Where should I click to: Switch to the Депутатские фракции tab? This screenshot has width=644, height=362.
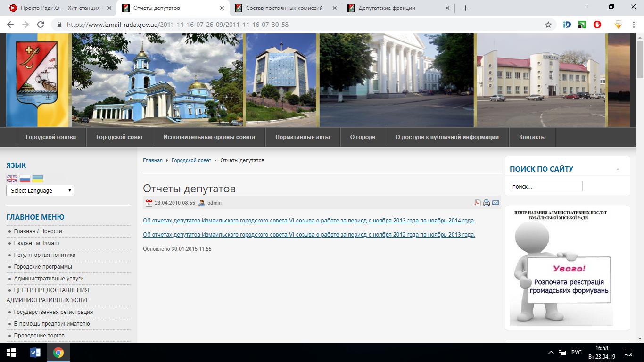(398, 8)
